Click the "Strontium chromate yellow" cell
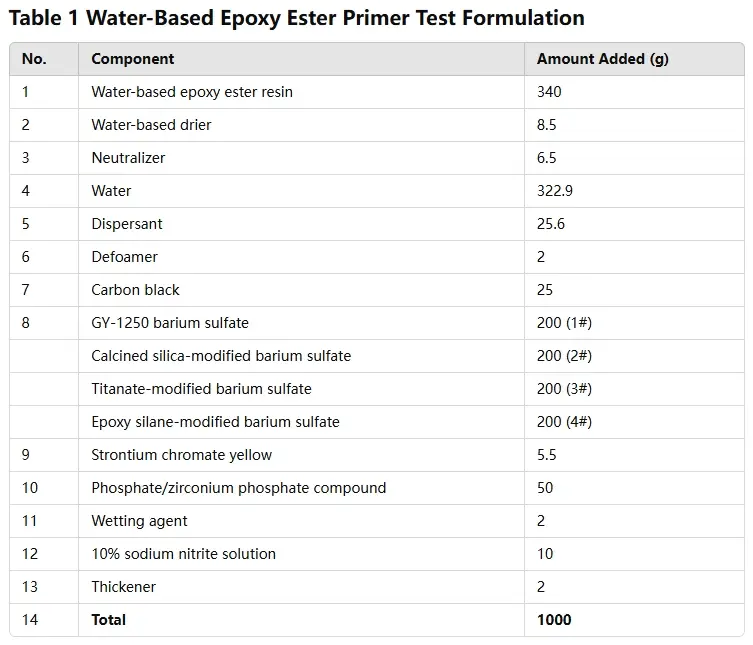The width and height of the screenshot is (753, 645). tap(181, 455)
